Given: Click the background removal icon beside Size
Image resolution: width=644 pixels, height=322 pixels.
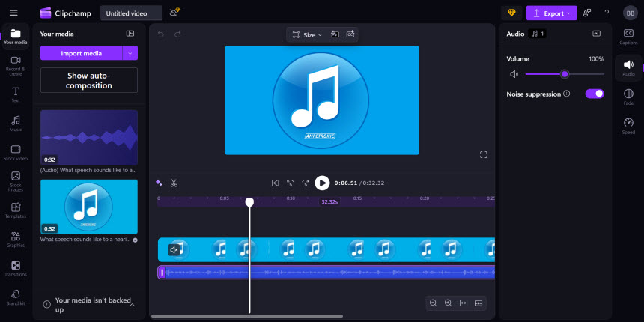Looking at the screenshot, I should (x=335, y=34).
